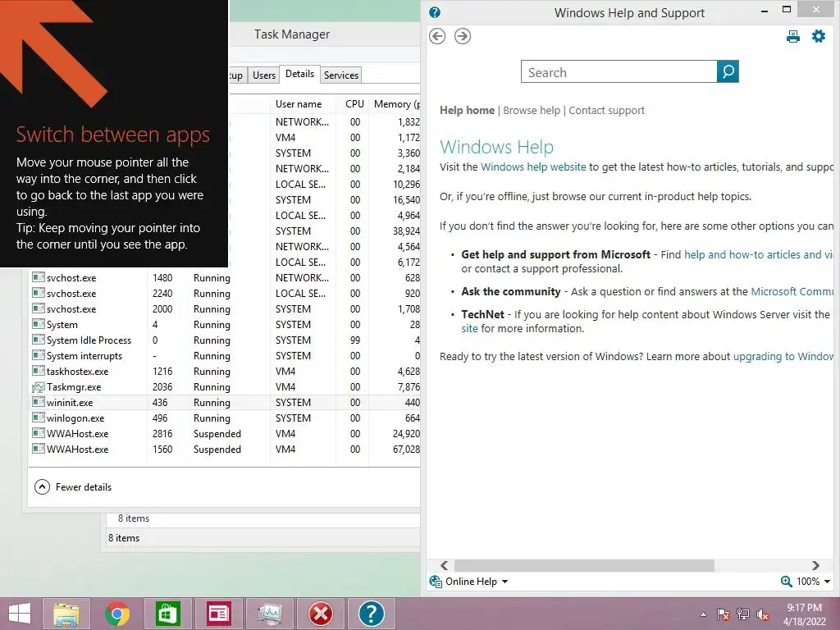
Task: Open the Online Help dropdown
Action: 504,582
